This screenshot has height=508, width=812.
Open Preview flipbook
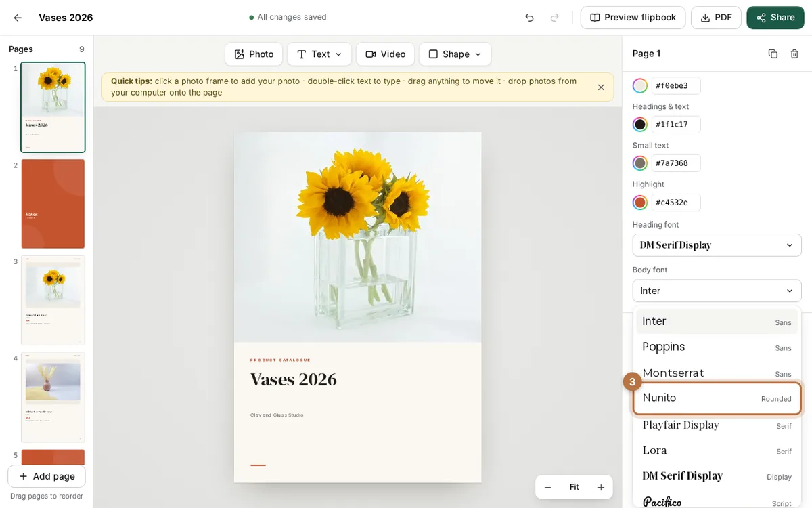click(x=633, y=18)
